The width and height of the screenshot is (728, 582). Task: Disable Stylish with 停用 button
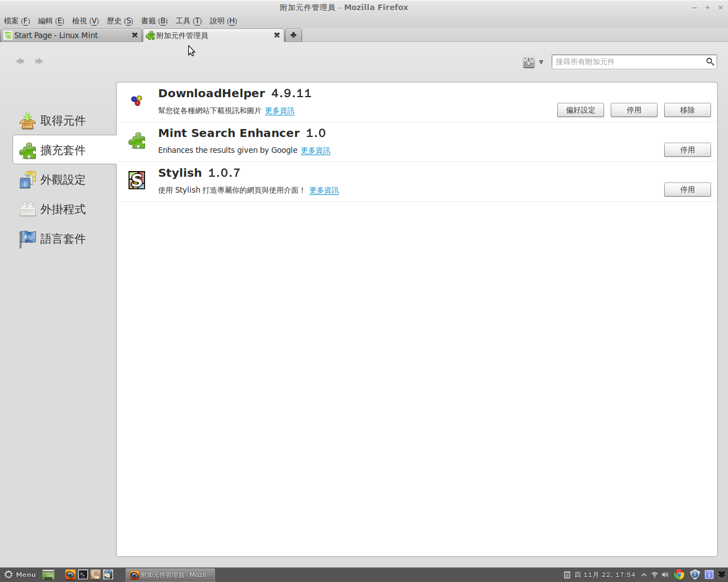(688, 189)
